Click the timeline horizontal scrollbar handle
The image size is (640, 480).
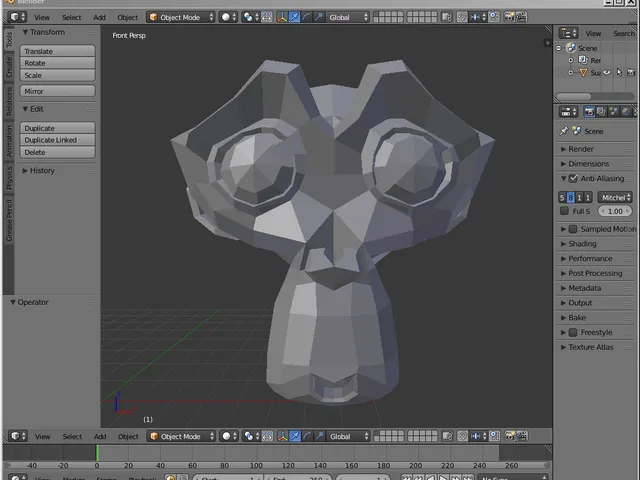point(277,465)
